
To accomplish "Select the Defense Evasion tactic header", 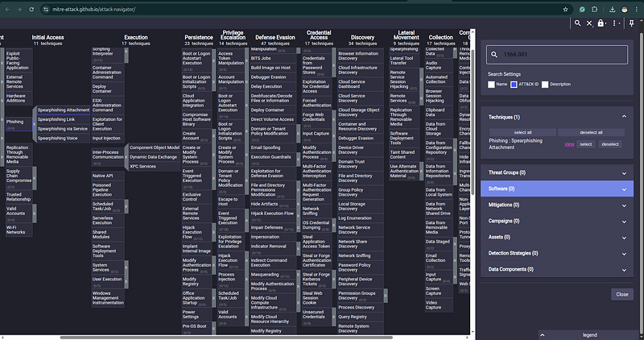I will (x=275, y=37).
